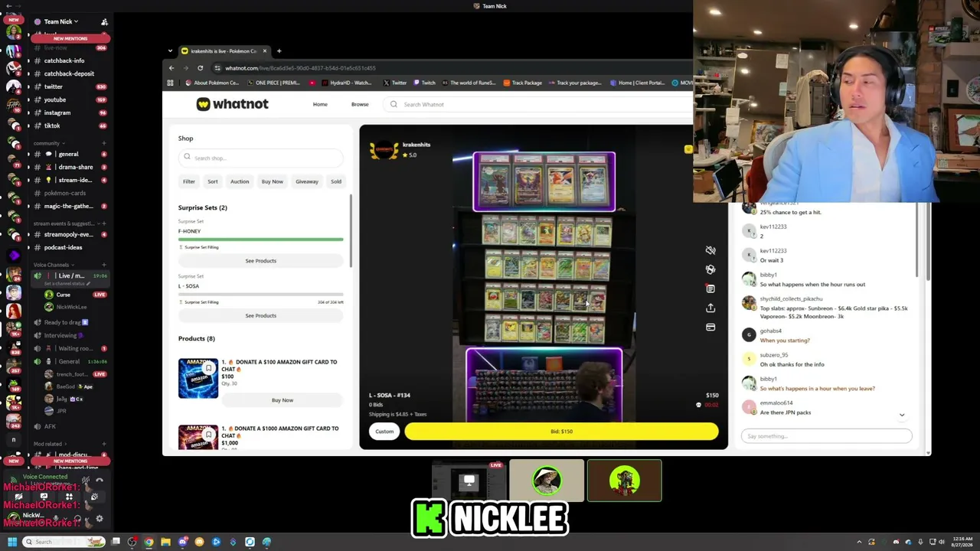Open the tiktok Discord channel
The width and height of the screenshot is (980, 551).
click(52, 126)
